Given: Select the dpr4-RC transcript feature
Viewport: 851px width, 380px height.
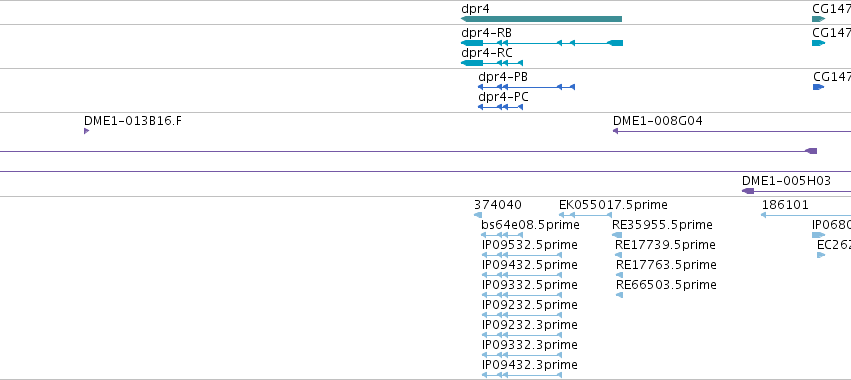Looking at the screenshot, I should tap(492, 63).
